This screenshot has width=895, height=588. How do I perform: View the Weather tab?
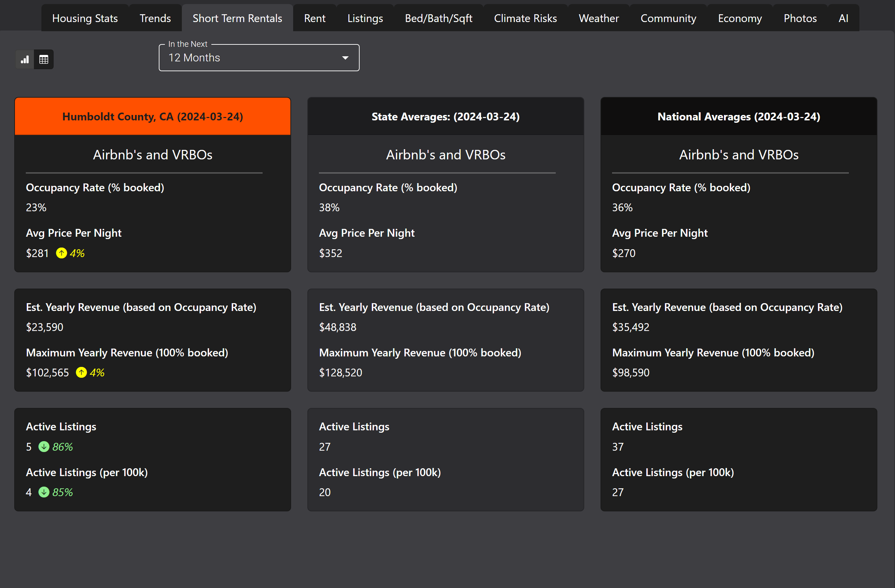(x=599, y=18)
